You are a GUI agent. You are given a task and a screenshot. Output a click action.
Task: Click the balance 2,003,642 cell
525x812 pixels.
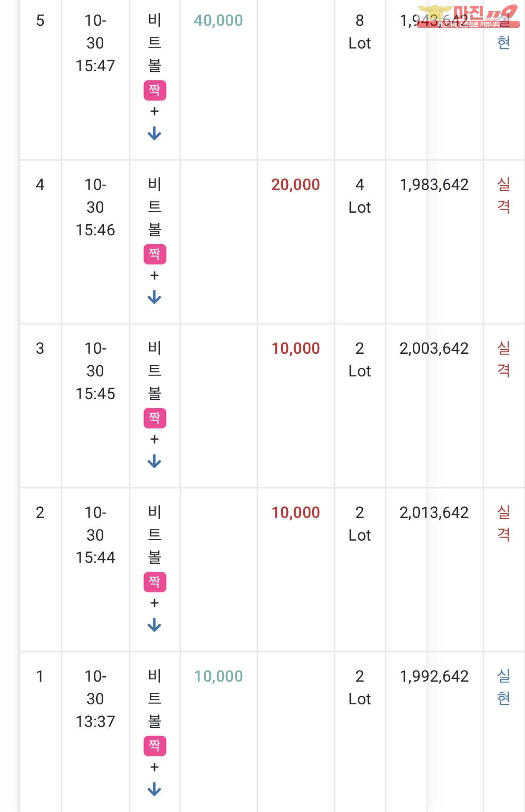coord(434,348)
